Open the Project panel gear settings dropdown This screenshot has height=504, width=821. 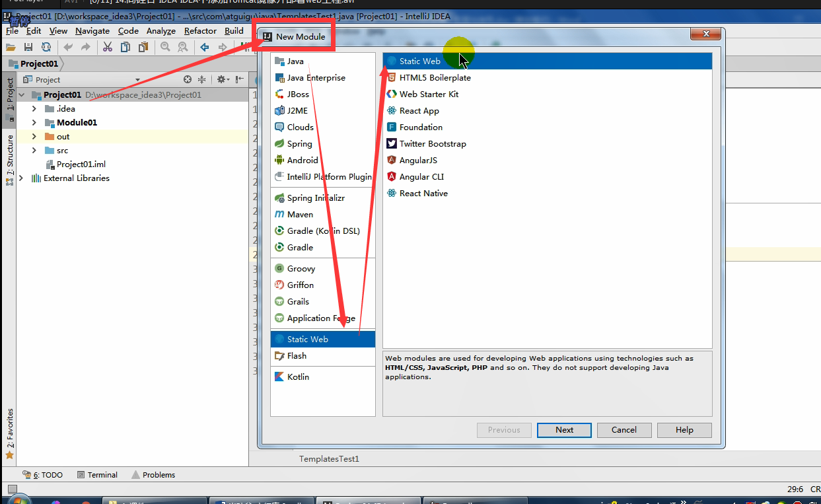pyautogui.click(x=223, y=79)
